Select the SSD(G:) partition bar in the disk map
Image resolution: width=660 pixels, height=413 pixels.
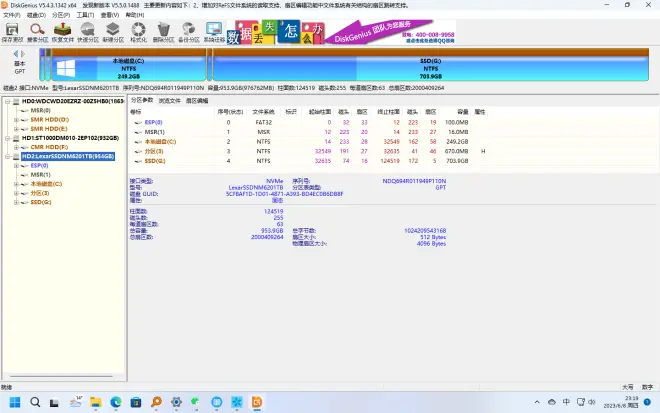tap(431, 66)
